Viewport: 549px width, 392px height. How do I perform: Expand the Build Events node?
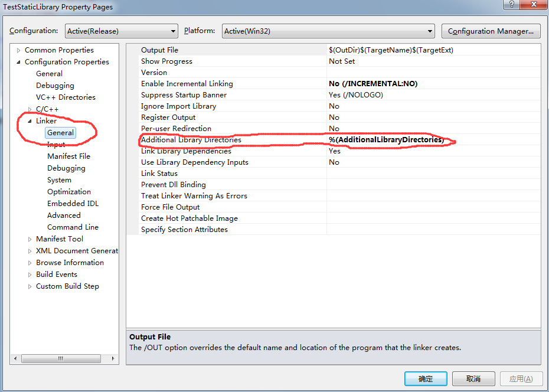tap(30, 275)
